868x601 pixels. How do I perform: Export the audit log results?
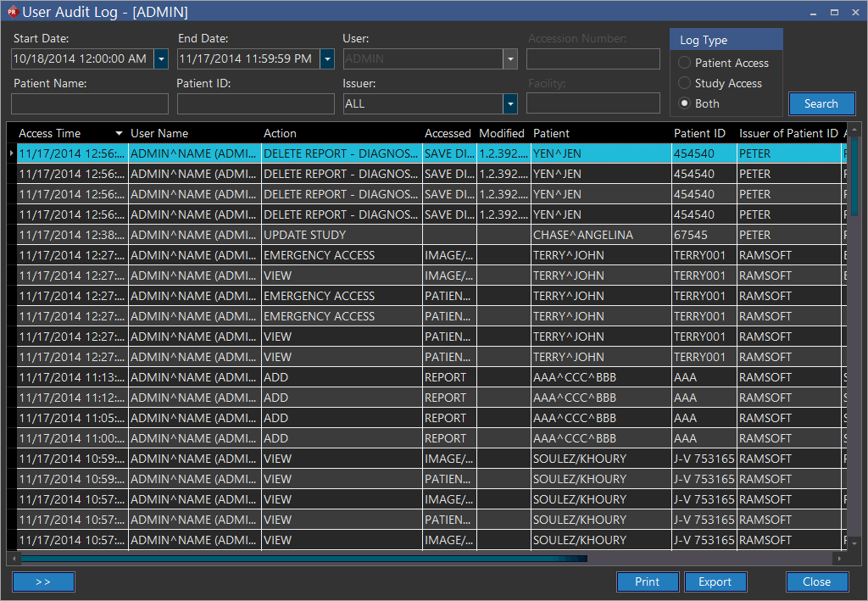(x=715, y=582)
